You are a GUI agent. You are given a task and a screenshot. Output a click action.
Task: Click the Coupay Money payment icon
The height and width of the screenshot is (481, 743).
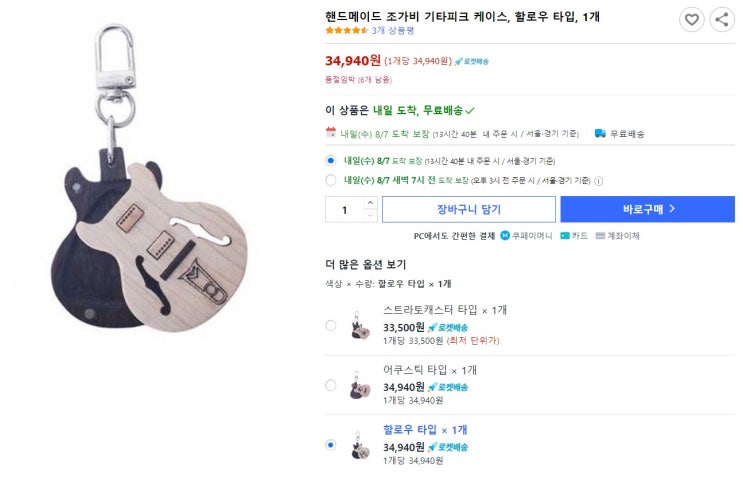(505, 236)
